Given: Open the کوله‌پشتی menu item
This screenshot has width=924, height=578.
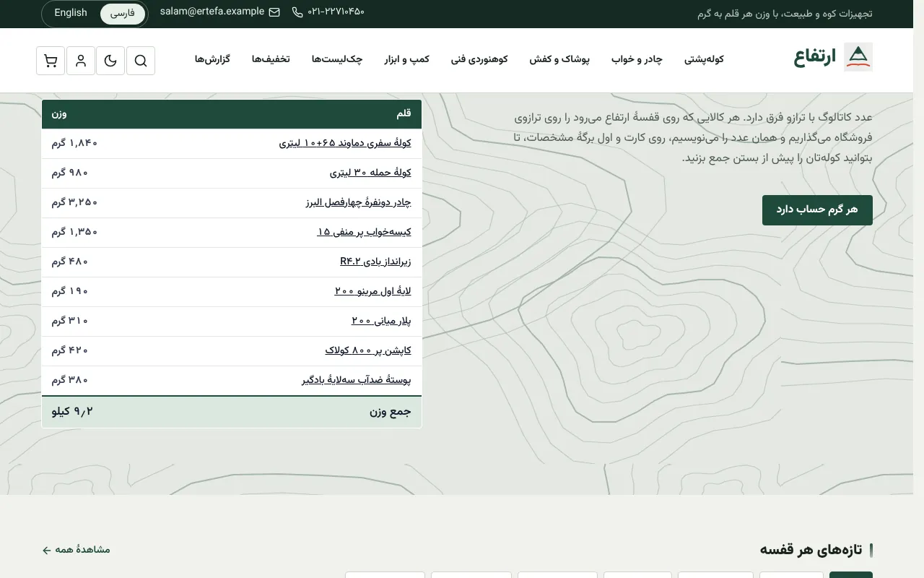Looking at the screenshot, I should coord(704,59).
